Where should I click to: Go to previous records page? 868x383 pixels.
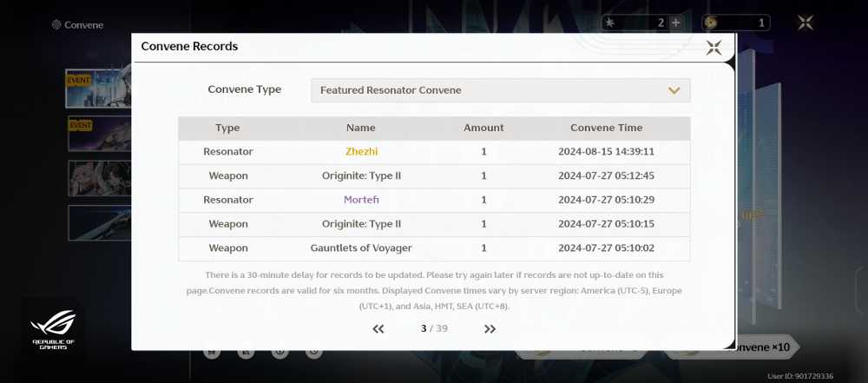pos(378,328)
